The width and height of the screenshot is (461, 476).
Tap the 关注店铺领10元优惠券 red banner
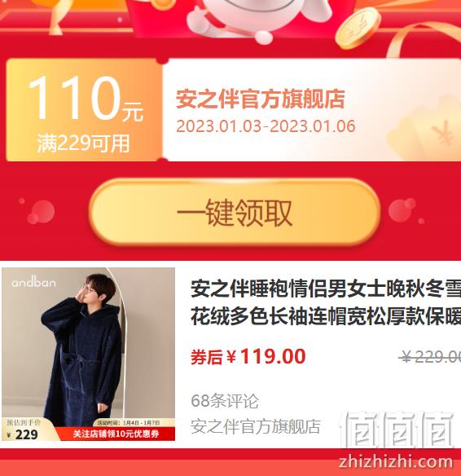coord(116,434)
